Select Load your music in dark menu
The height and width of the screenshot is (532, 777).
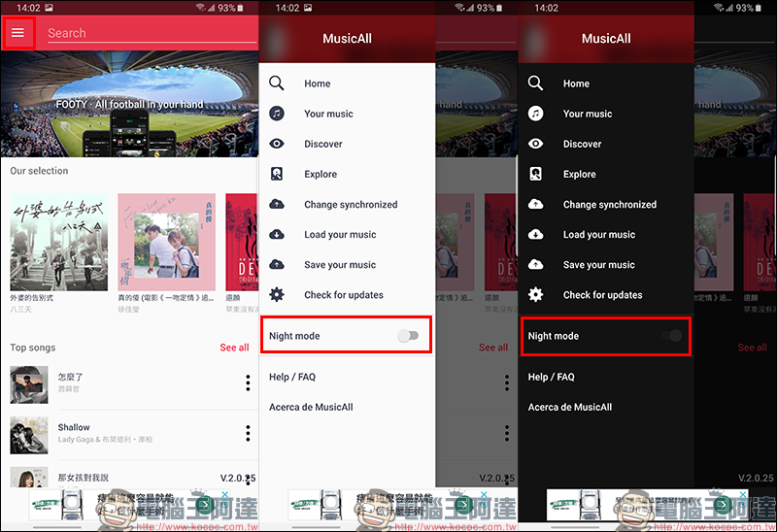click(599, 234)
